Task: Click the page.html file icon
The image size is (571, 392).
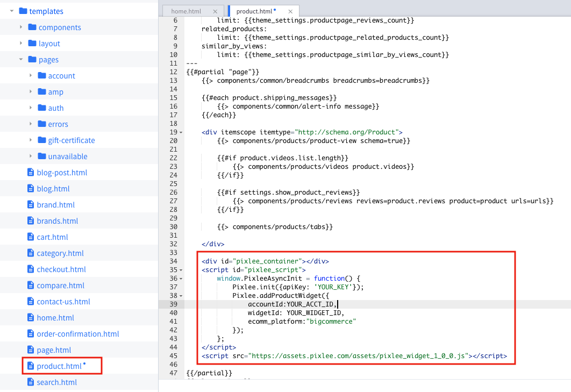Action: click(x=31, y=350)
